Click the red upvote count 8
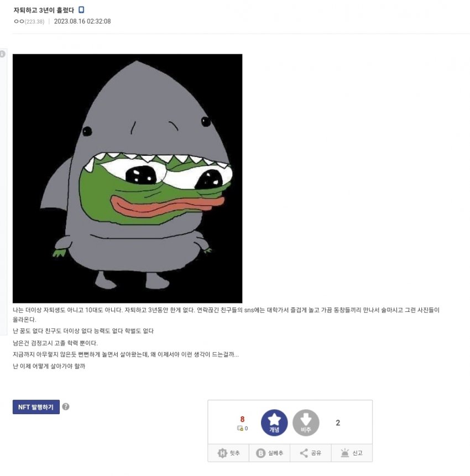The width and height of the screenshot is (470, 476). coord(242,419)
